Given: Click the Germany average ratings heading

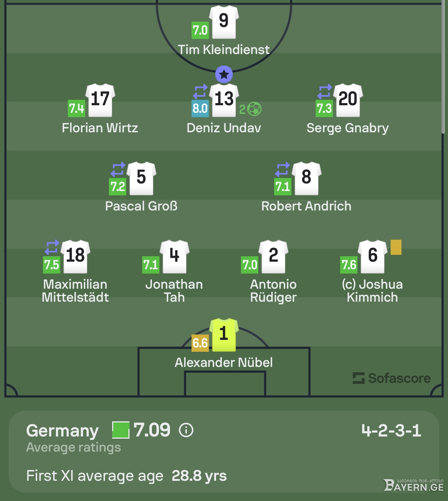Looking at the screenshot, I should (x=74, y=438).
